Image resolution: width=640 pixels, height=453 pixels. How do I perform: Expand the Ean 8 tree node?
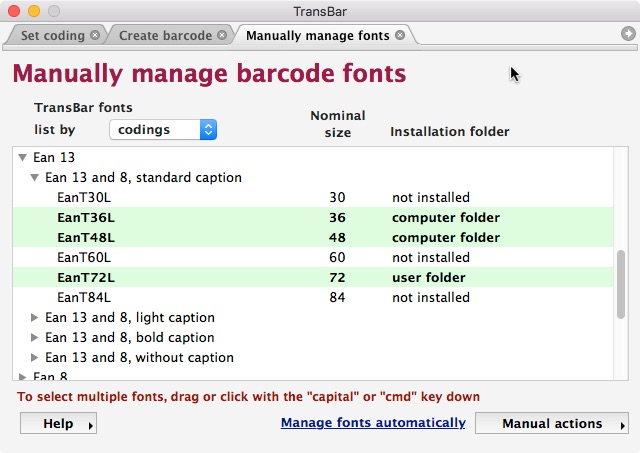point(23,376)
